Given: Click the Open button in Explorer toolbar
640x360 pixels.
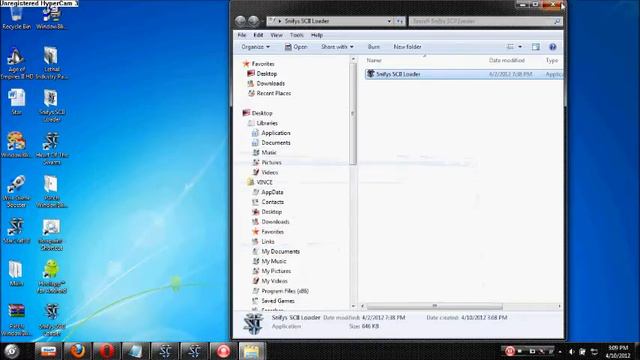Looking at the screenshot, I should 296,47.
